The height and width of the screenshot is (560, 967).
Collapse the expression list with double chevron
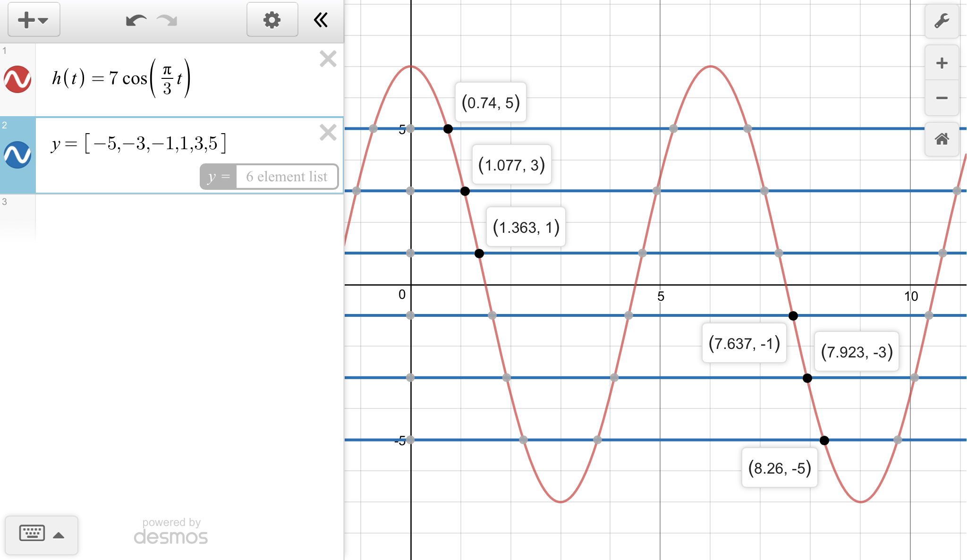coord(321,20)
